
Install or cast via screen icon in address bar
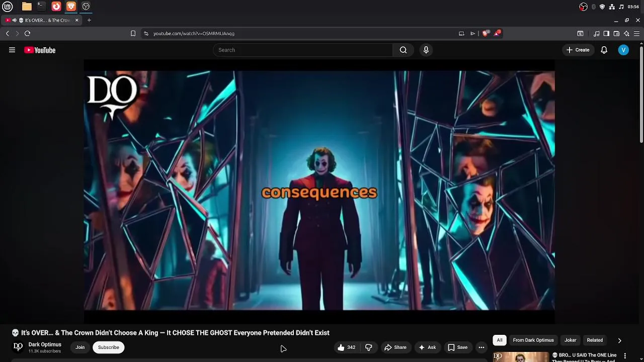461,34
